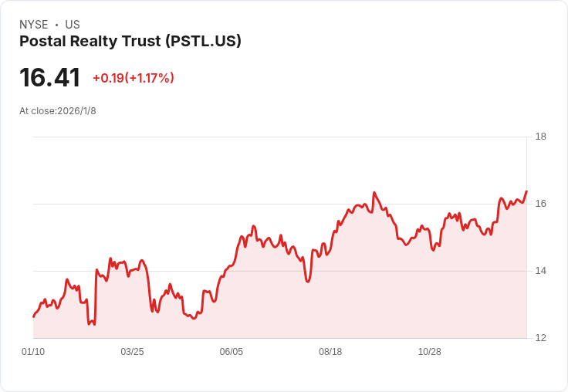This screenshot has height=392, width=568.
Task: Click the At close:2026/1/8 timestamp
Action: [x=58, y=111]
